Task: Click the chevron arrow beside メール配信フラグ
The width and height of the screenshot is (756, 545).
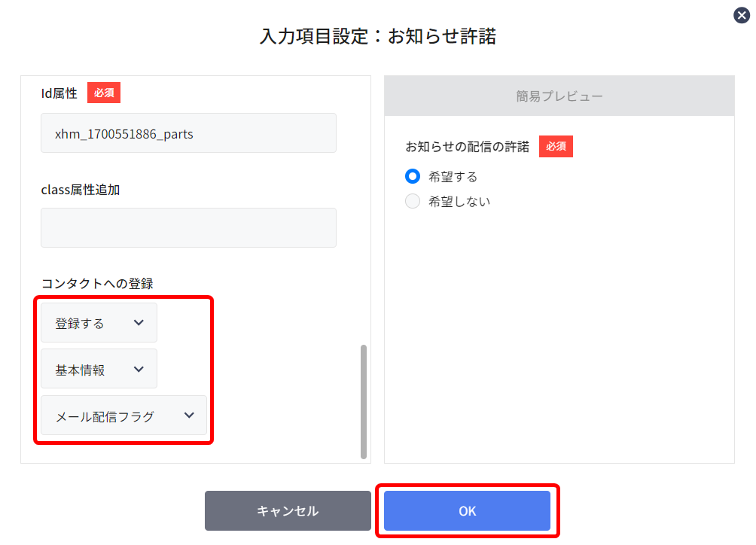Action: click(189, 416)
